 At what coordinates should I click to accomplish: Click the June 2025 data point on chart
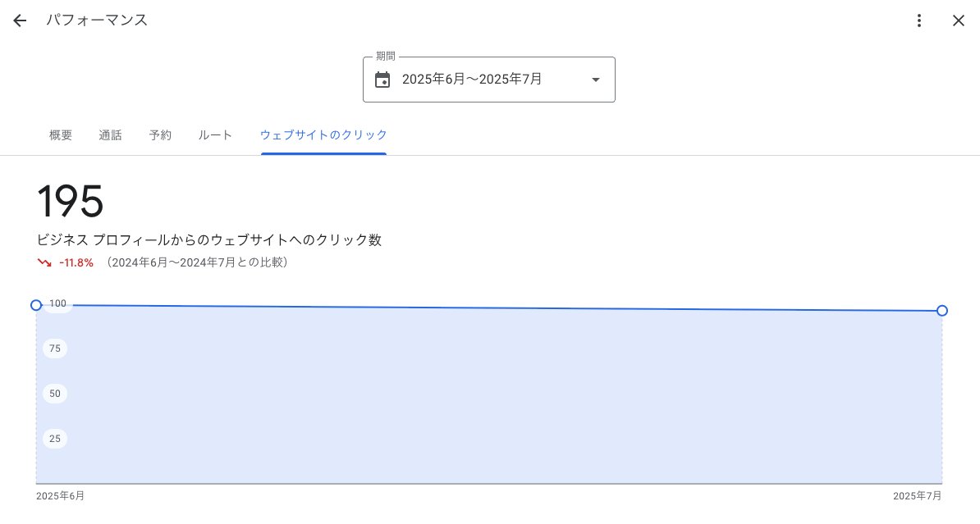tap(36, 305)
